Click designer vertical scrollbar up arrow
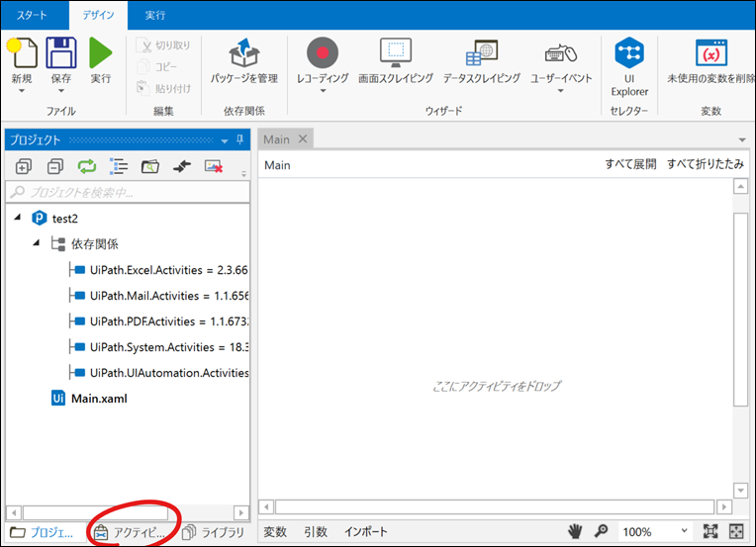756x547 pixels. pos(740,186)
